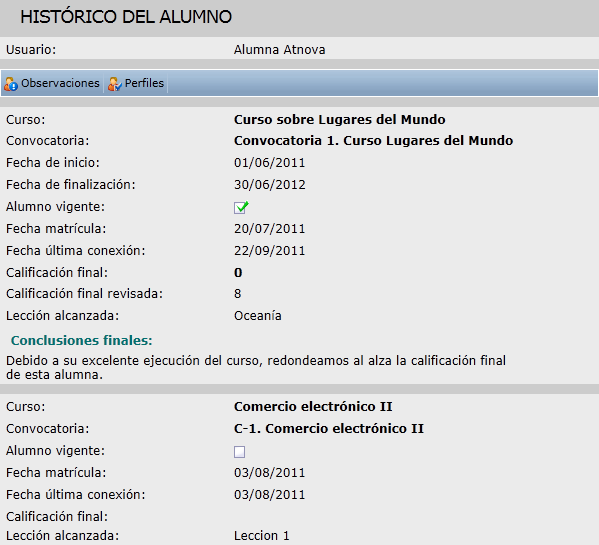Select Fecha matrícula value 03/08/2011
This screenshot has width=599, height=545.
click(270, 473)
